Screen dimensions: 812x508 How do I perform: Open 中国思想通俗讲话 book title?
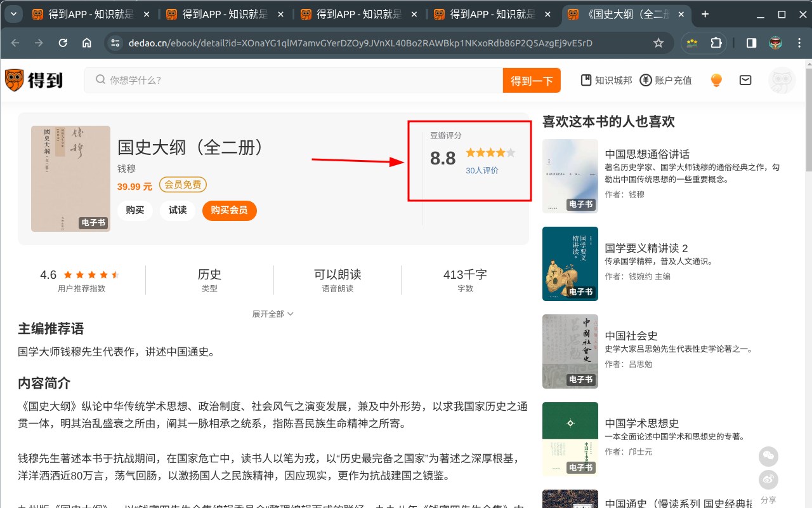pos(647,154)
